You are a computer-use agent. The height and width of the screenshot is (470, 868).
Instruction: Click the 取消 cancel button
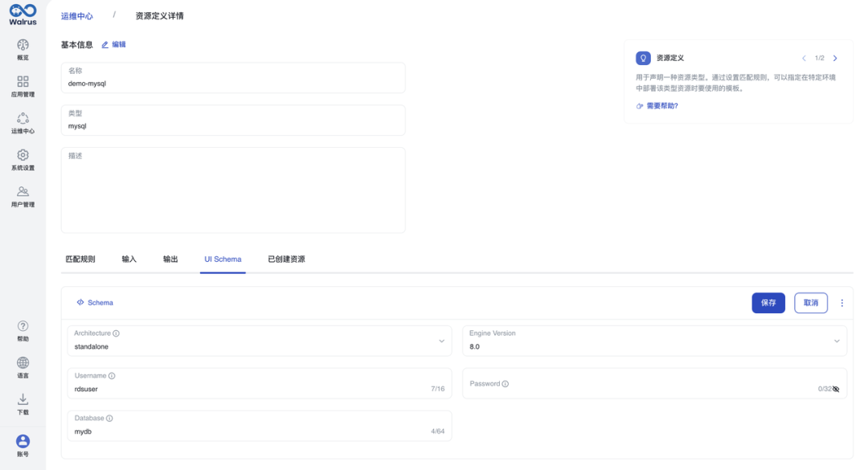[811, 303]
